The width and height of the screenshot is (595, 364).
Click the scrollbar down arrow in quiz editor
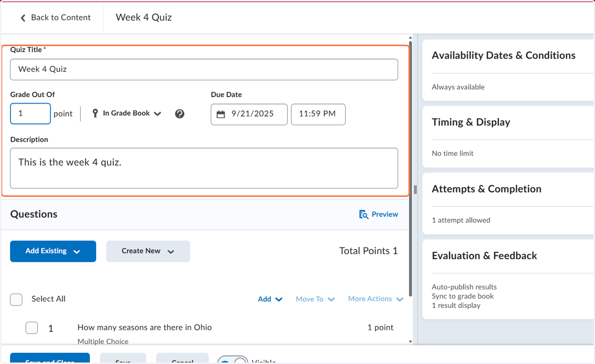(411, 341)
